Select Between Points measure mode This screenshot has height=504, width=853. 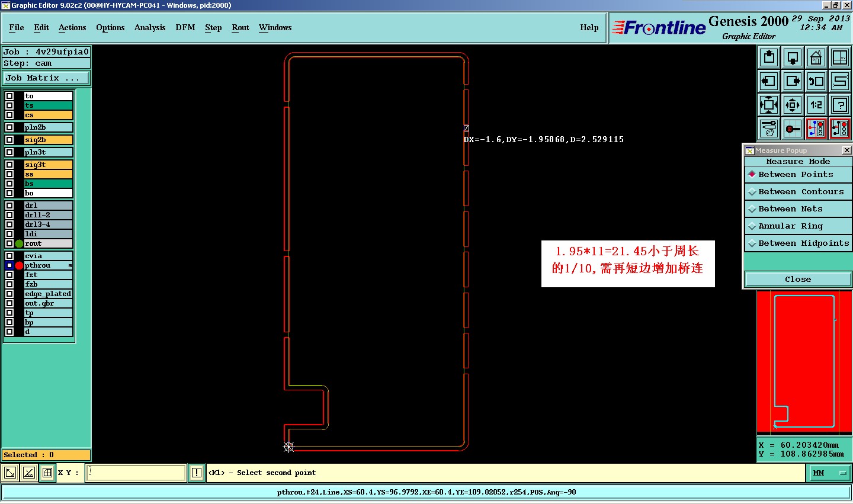point(798,175)
